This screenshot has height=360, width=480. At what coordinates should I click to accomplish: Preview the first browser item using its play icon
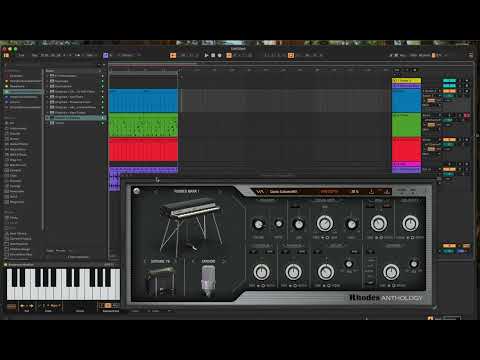(102, 76)
